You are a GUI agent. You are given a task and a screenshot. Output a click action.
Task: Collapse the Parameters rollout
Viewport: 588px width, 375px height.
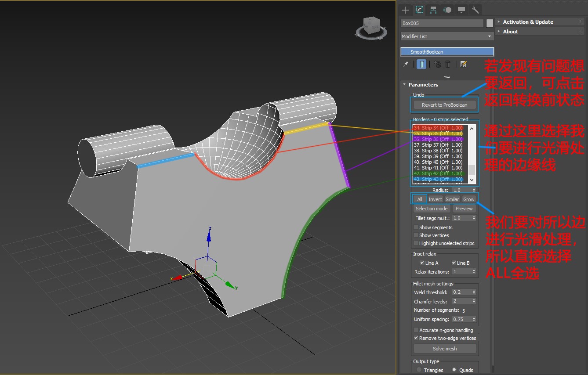tap(423, 85)
